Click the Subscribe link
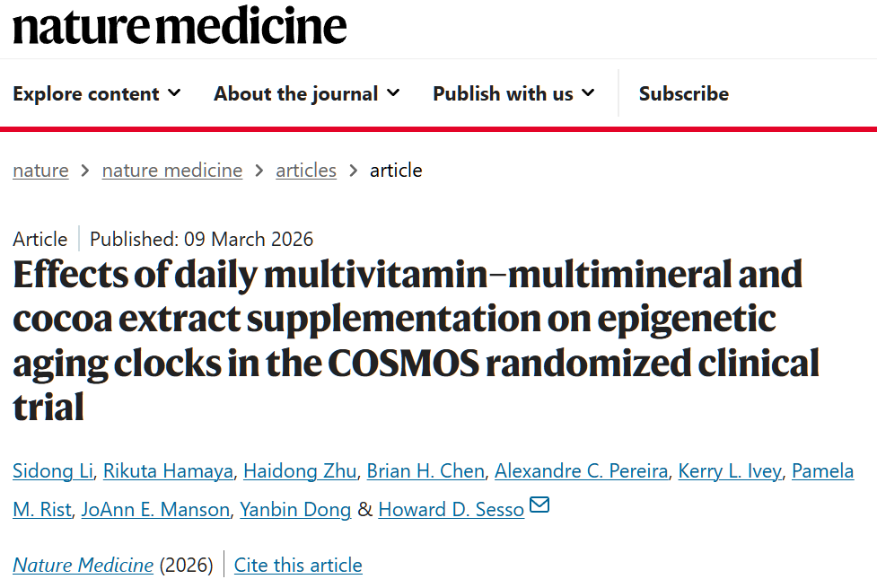Screen dimensions: 877x588 click(x=683, y=93)
